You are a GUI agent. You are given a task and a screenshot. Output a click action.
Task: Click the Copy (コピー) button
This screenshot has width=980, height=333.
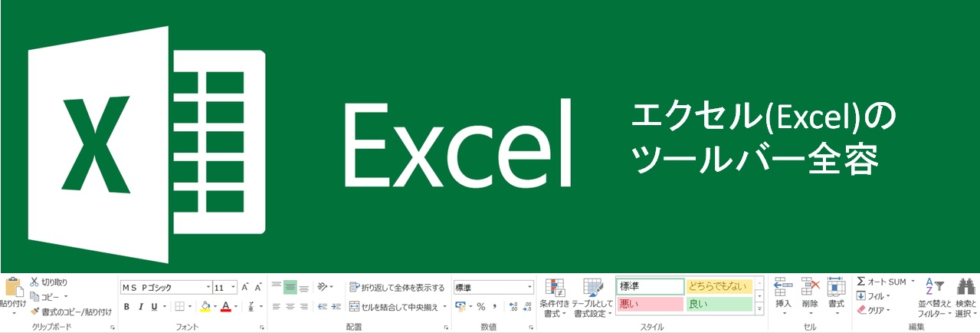click(44, 297)
